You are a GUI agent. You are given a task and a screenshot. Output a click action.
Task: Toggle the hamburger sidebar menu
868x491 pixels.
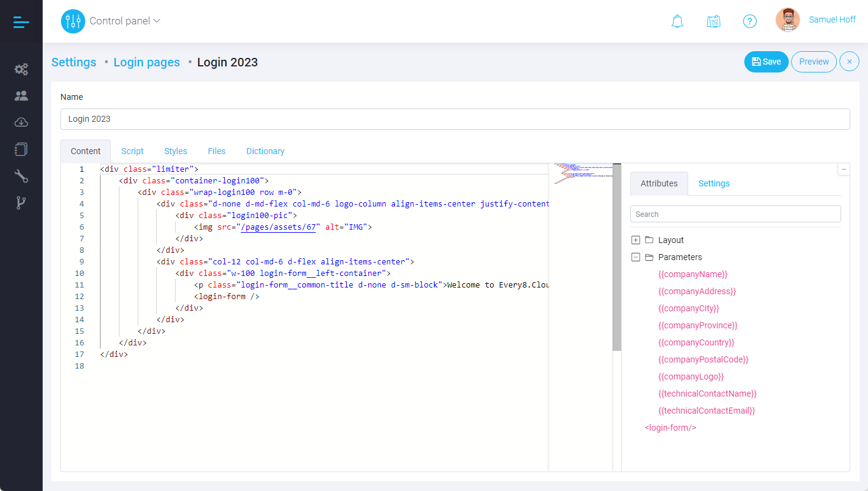coord(21,22)
